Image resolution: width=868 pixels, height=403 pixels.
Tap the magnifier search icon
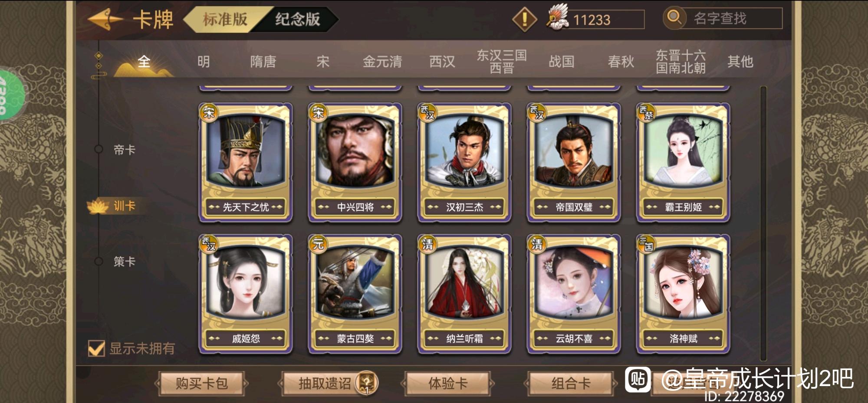coord(674,18)
